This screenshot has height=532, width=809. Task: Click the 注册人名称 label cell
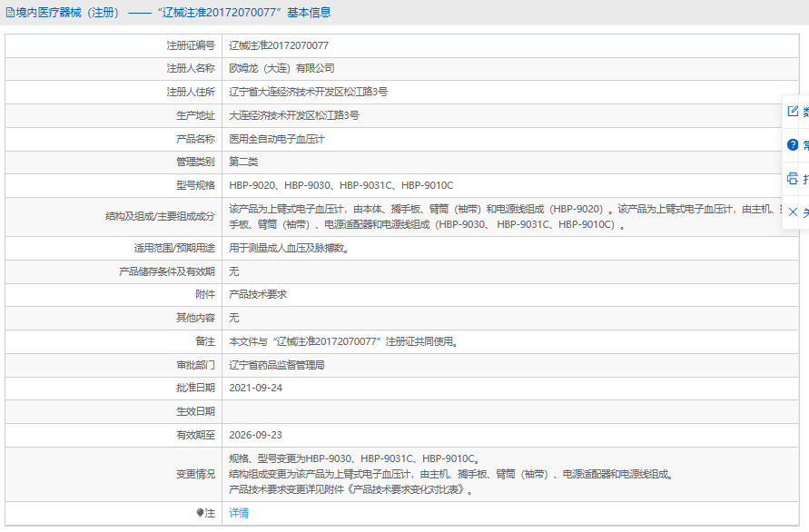[113, 69]
